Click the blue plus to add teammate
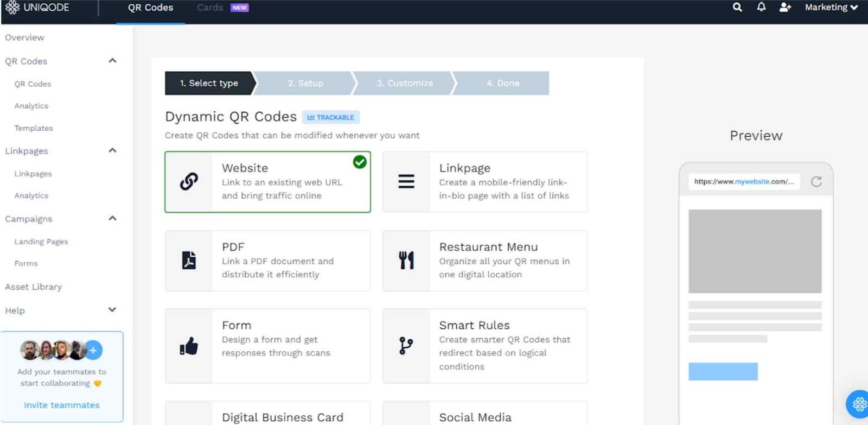This screenshot has height=425, width=868. pos(93,350)
